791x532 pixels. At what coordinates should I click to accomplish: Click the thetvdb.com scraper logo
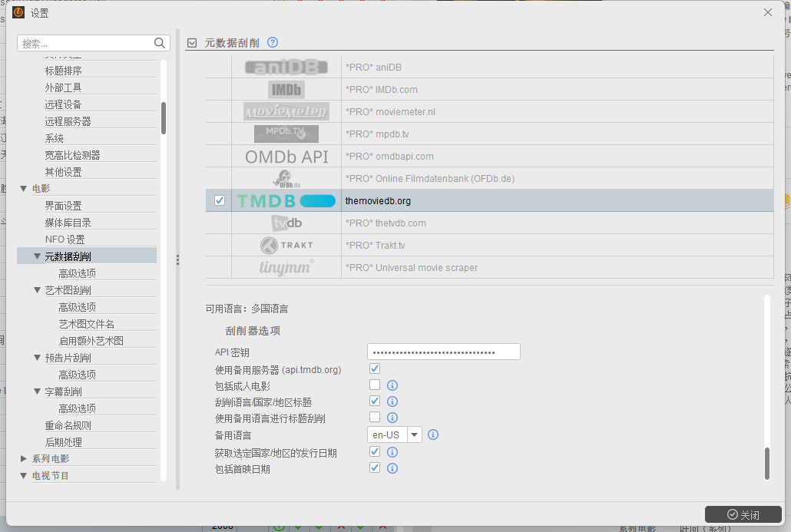pyautogui.click(x=285, y=223)
